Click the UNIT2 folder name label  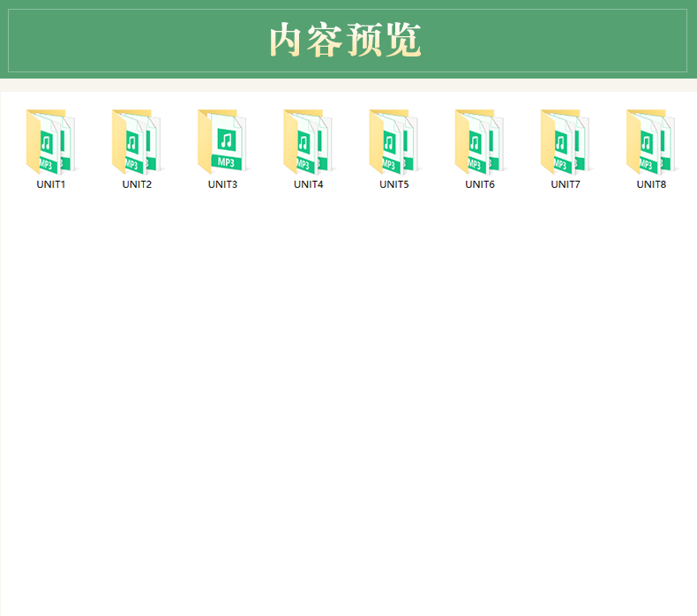click(137, 184)
